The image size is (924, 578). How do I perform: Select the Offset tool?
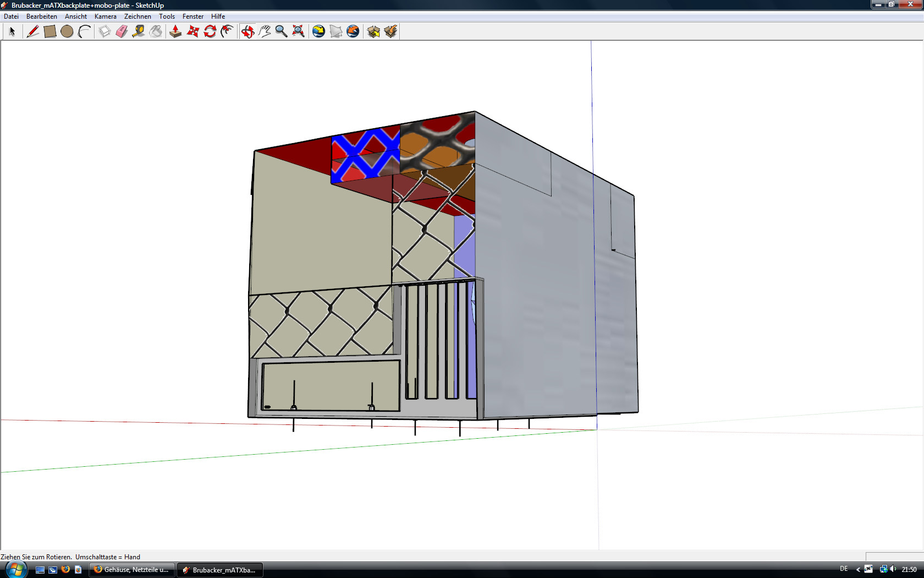click(x=227, y=31)
